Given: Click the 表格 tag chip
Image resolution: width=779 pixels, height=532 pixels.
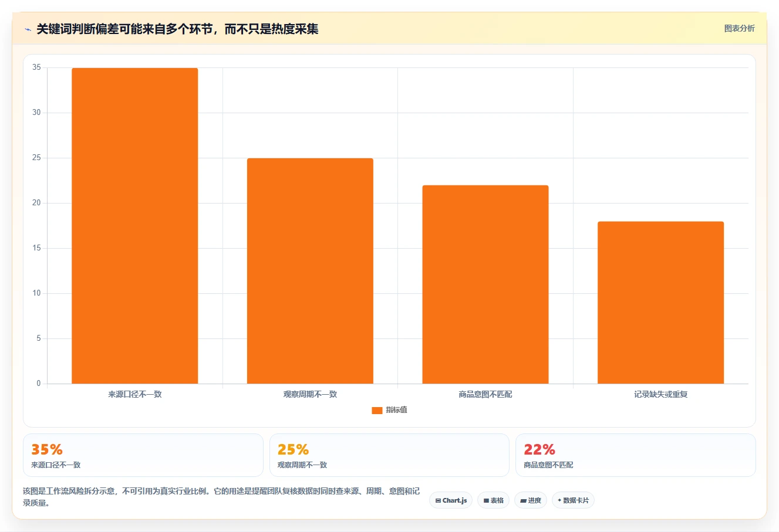Looking at the screenshot, I should pos(493,500).
